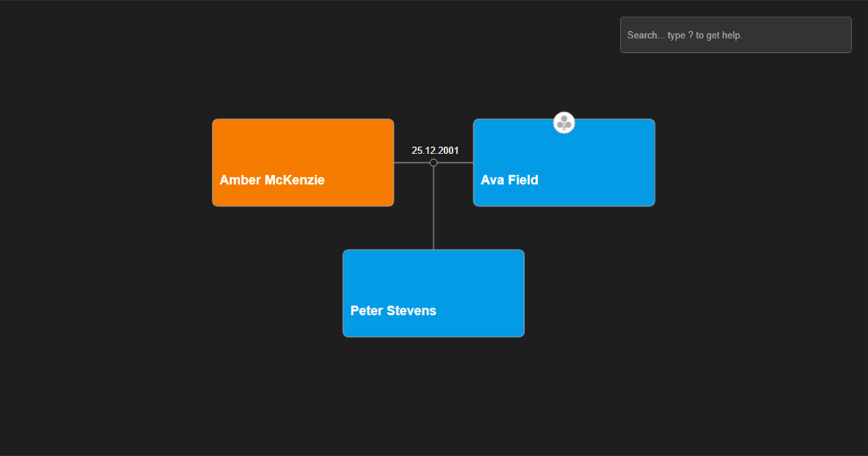Click the left child figure in the family icon
The width and height of the screenshot is (868, 456).
click(x=560, y=125)
